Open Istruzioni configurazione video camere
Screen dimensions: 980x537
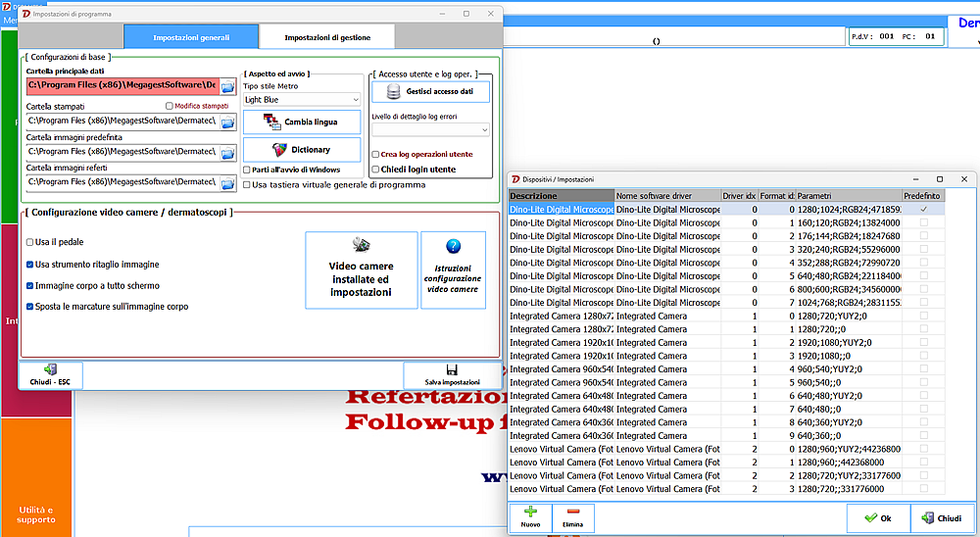pos(453,270)
